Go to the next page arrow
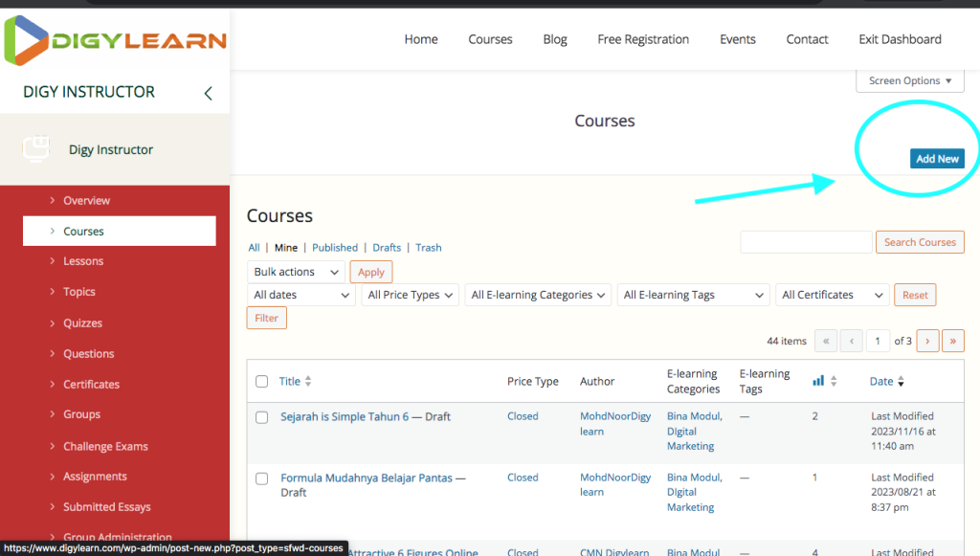 point(927,341)
